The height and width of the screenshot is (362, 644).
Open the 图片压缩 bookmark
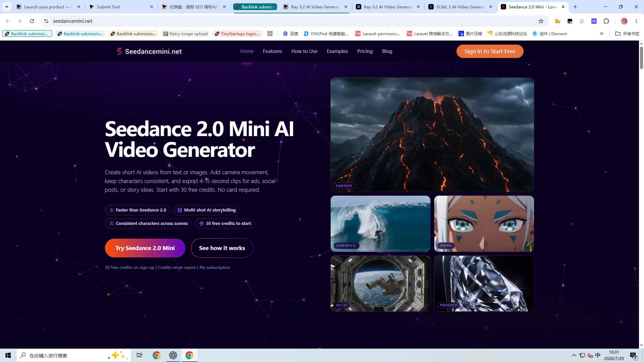pos(470,34)
